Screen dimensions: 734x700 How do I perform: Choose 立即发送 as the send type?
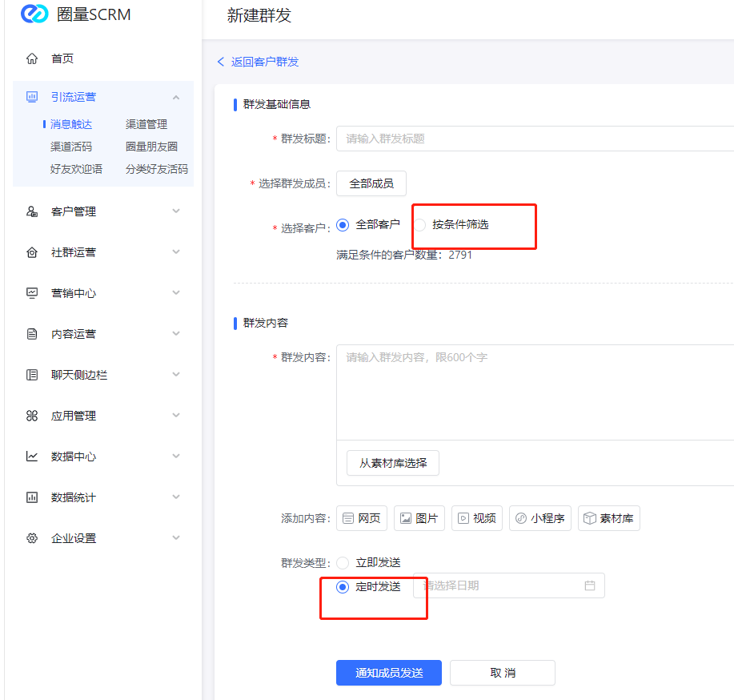(x=343, y=563)
